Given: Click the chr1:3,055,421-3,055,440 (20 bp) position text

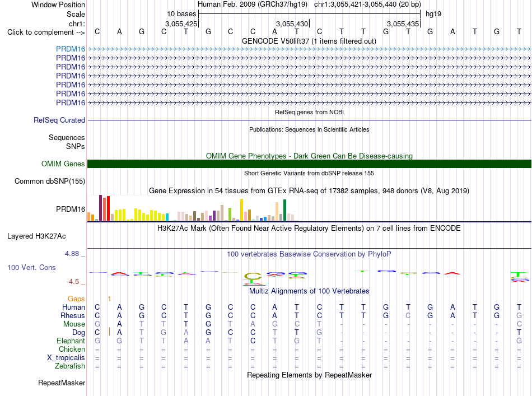Looking at the screenshot, I should click(367, 4).
